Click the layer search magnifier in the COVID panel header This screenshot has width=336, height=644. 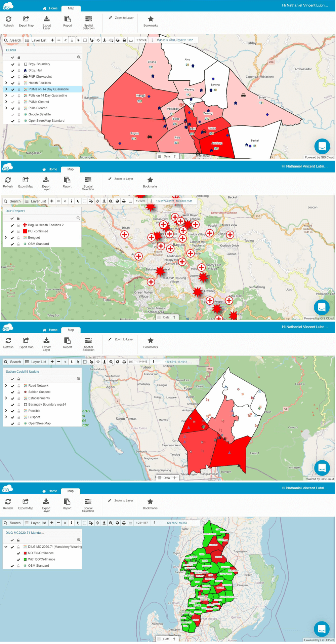(x=79, y=57)
